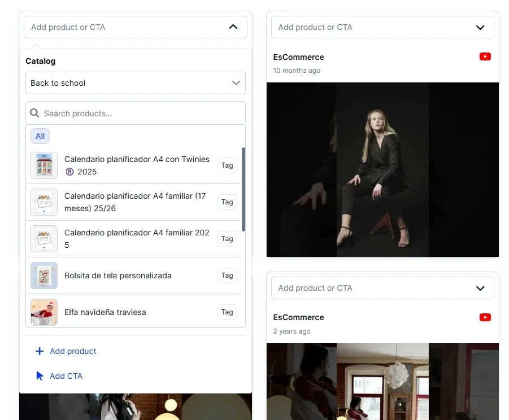Open the woman in black suit video
The image size is (509, 420).
coord(382,169)
